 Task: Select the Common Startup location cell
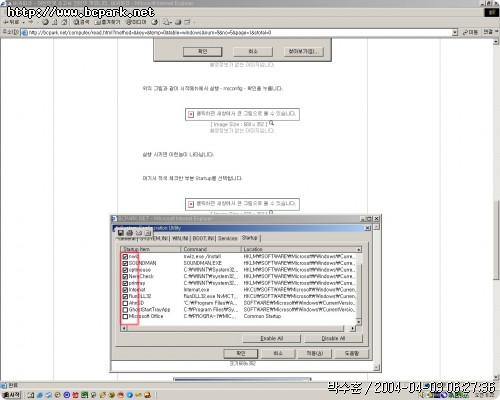pyautogui.click(x=262, y=316)
